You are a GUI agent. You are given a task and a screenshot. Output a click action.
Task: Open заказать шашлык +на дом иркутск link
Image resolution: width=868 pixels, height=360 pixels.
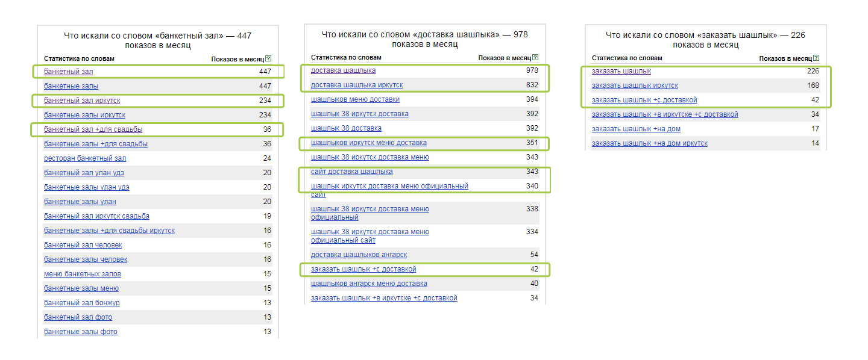650,143
